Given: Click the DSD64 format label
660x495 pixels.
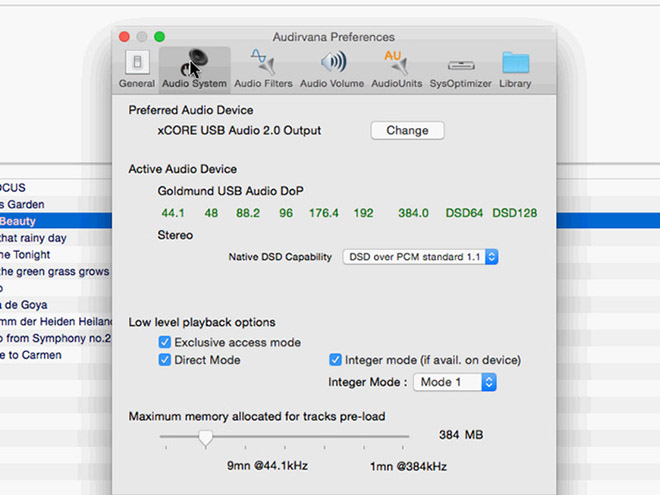Looking at the screenshot, I should tap(464, 213).
